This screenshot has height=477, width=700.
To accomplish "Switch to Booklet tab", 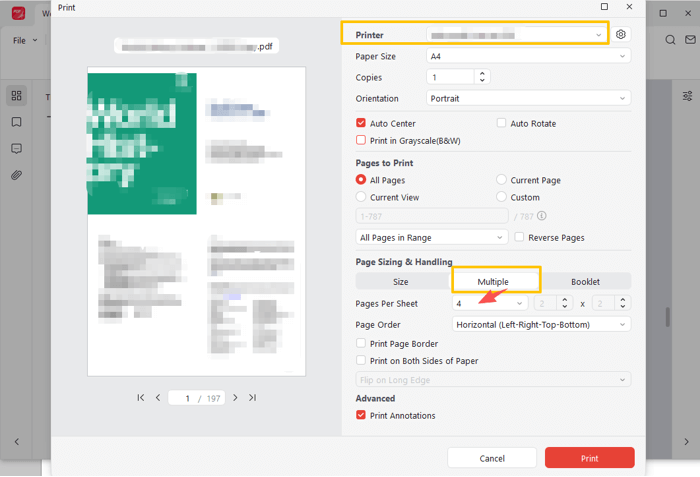I will 585,281.
